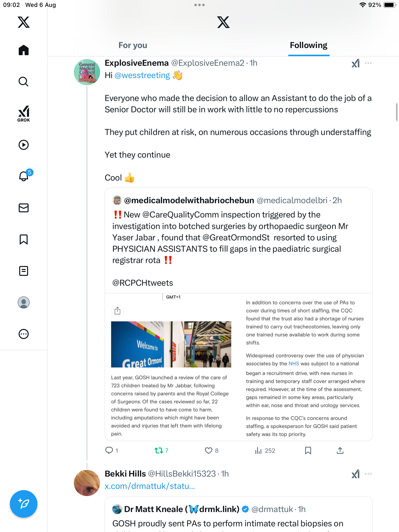This screenshot has height=532, width=399.
Task: Share the ExplosiveEnema post
Action: coord(340,450)
